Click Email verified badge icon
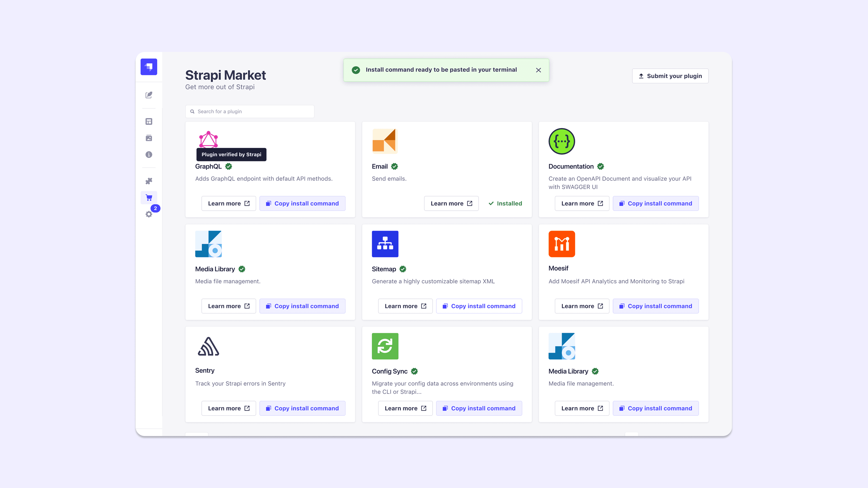This screenshot has height=488, width=868. 395,166
